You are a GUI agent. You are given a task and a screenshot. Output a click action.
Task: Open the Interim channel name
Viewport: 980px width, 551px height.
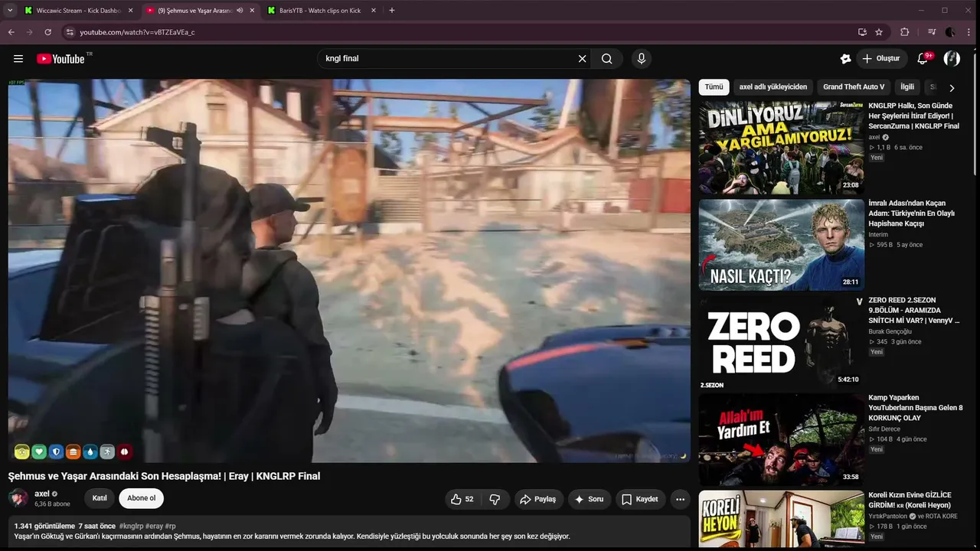pyautogui.click(x=878, y=234)
